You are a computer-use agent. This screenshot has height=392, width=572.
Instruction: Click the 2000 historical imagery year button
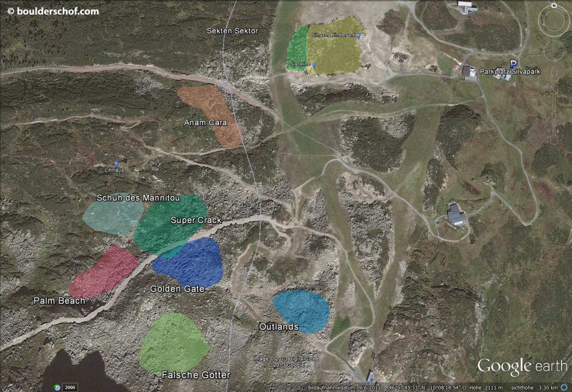coord(70,387)
